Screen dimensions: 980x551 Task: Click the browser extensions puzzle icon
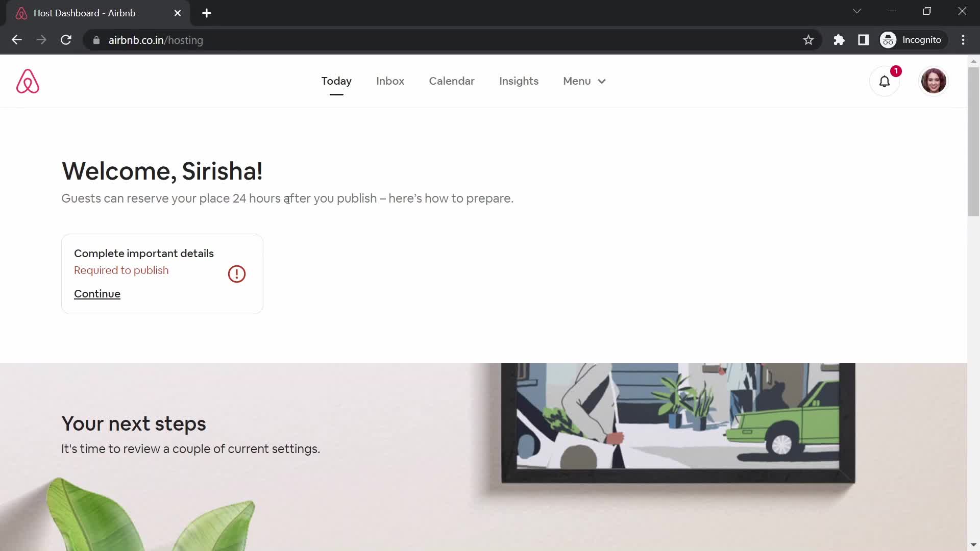point(839,40)
